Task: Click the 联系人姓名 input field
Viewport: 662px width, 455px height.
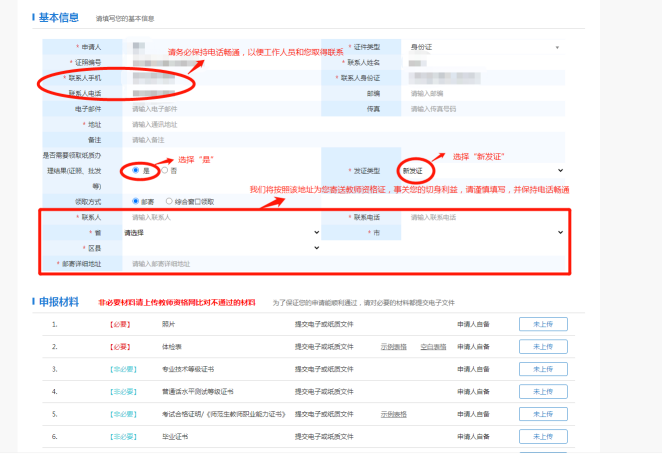Action: [x=483, y=62]
